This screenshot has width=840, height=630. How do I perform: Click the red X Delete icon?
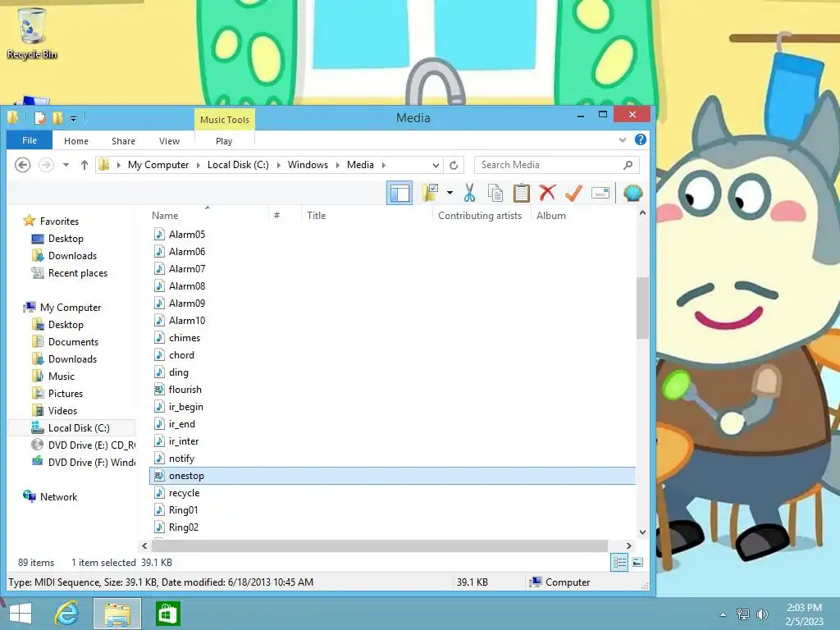[547, 193]
